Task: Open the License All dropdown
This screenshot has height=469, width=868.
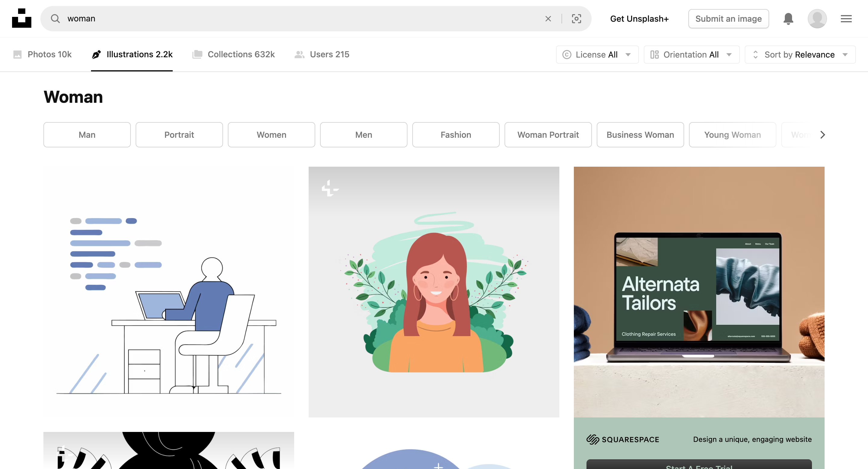Action: [597, 55]
